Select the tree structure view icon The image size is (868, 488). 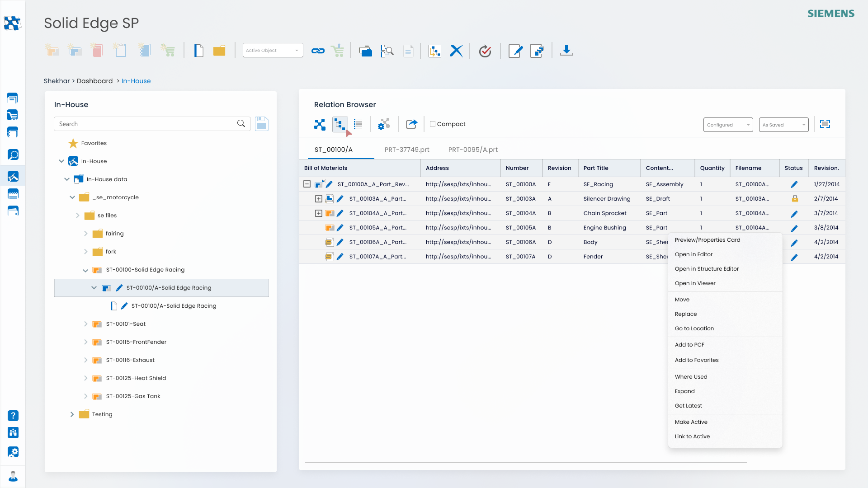[x=340, y=124]
